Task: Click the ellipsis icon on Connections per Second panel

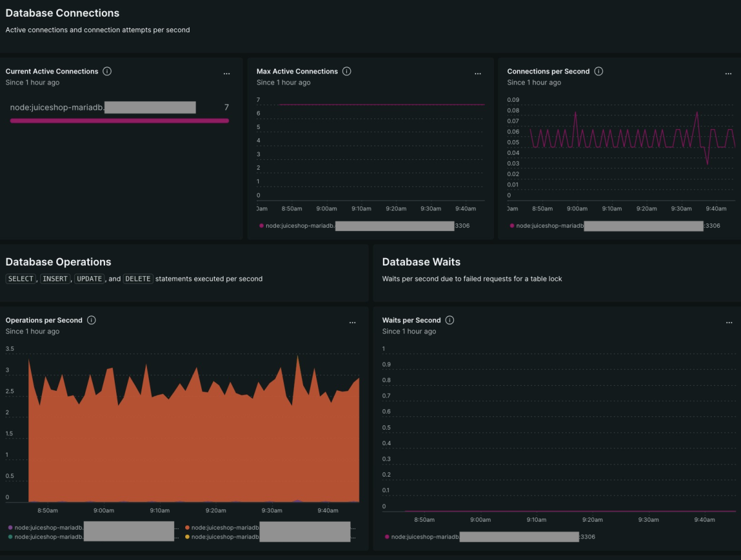Action: pos(728,73)
